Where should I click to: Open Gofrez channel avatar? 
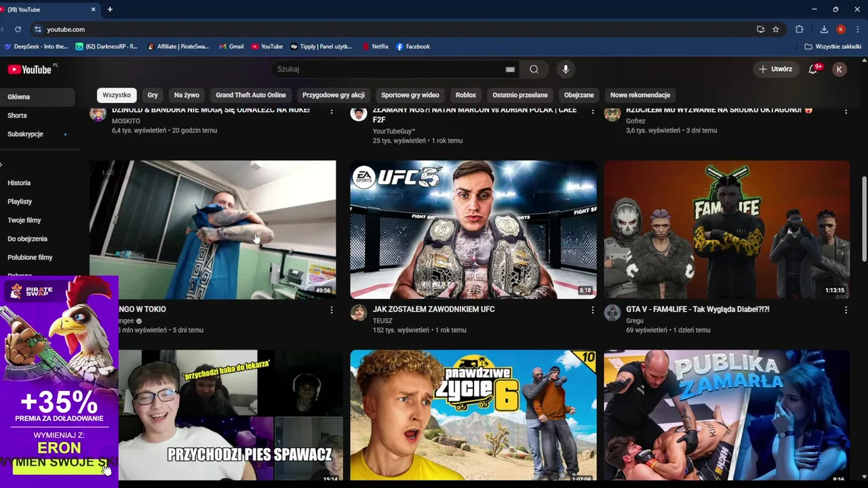point(612,114)
